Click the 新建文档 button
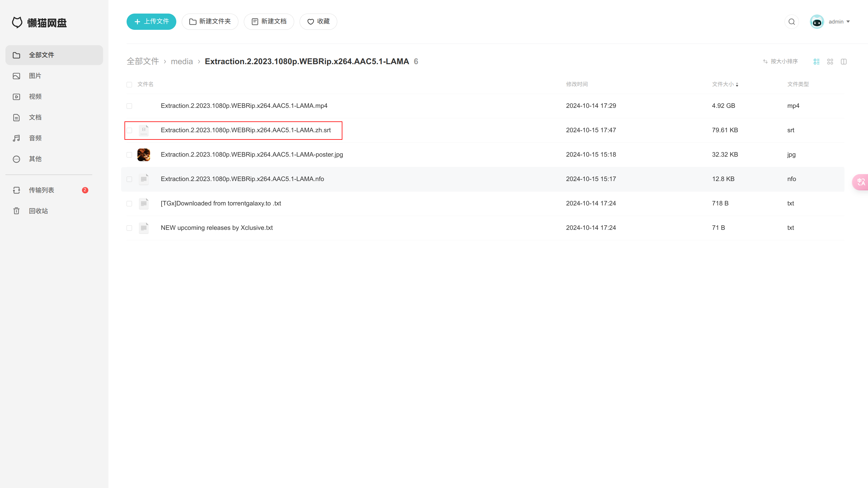 (269, 22)
